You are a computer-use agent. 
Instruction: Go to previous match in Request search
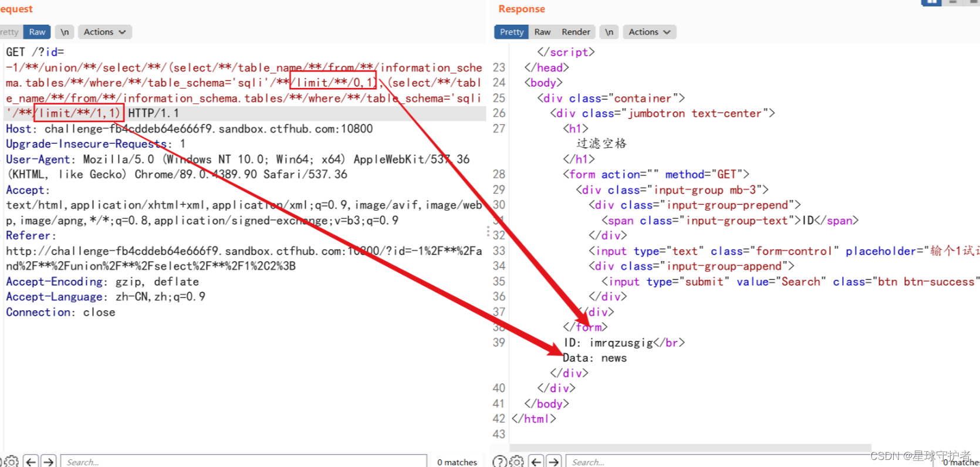tap(32, 462)
